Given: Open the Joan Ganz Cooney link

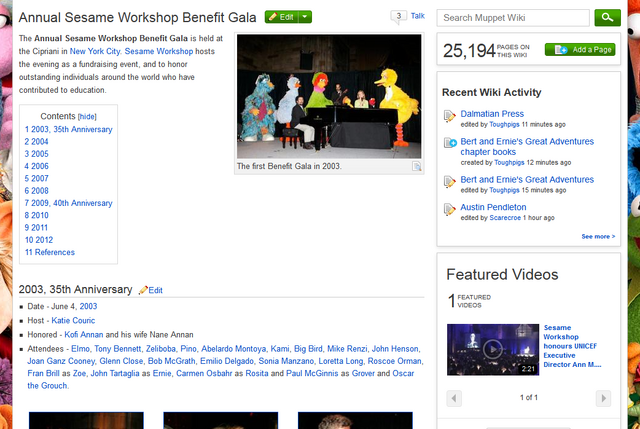Looking at the screenshot, I should coord(61,361).
